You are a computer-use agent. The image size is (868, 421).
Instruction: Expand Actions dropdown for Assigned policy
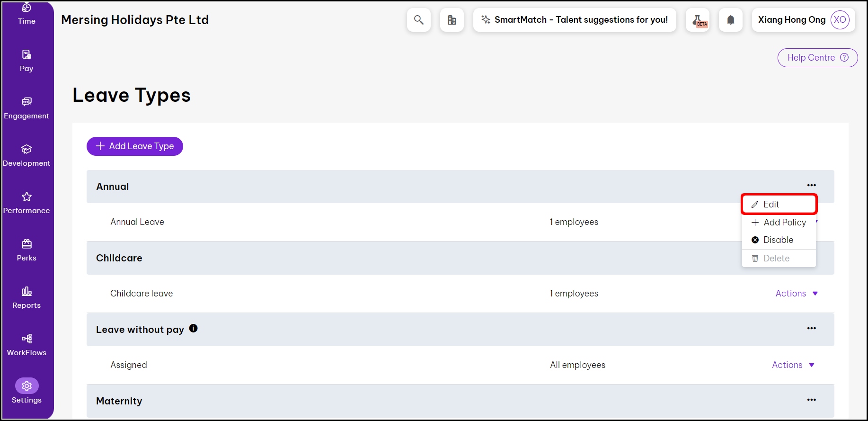pyautogui.click(x=793, y=365)
